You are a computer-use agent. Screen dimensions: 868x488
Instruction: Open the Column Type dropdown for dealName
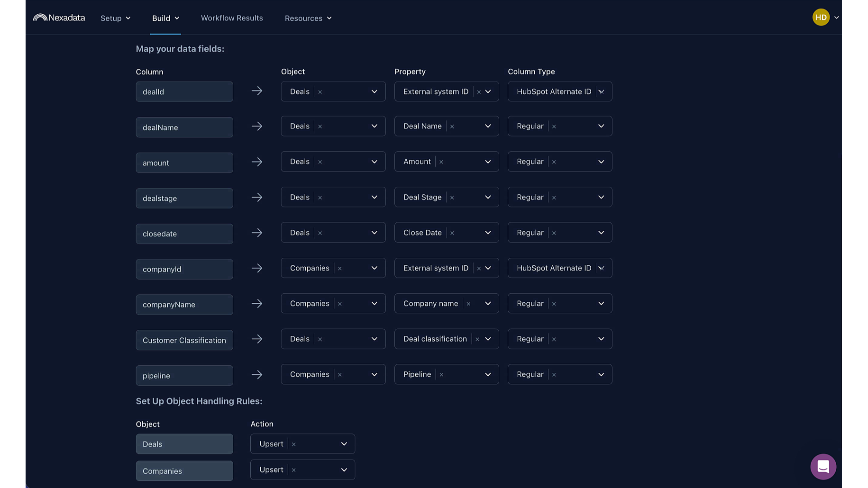coord(601,126)
